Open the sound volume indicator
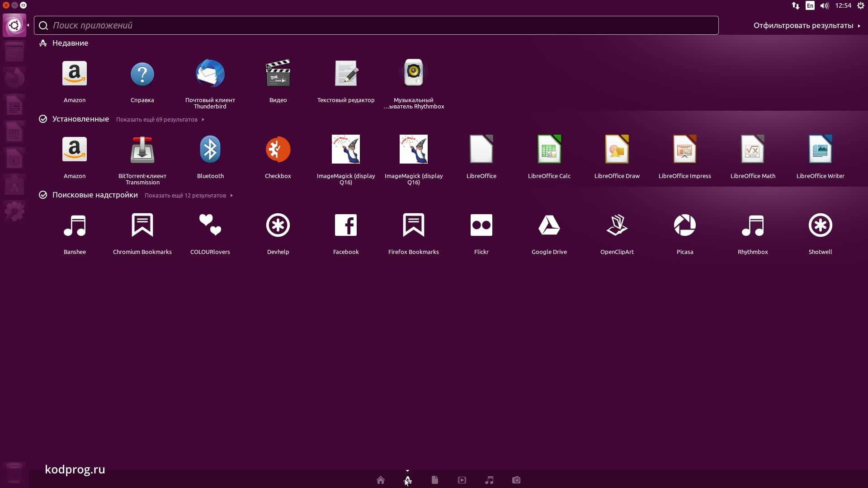Image resolution: width=868 pixels, height=488 pixels. point(825,6)
